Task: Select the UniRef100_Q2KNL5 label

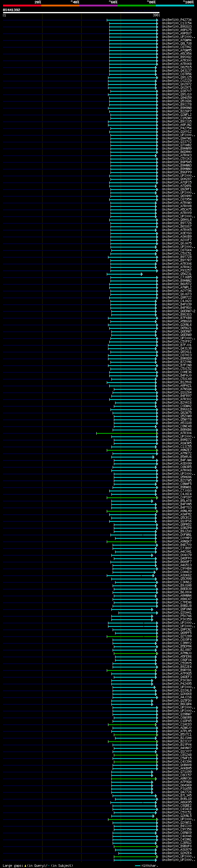Action: click(177, 816)
